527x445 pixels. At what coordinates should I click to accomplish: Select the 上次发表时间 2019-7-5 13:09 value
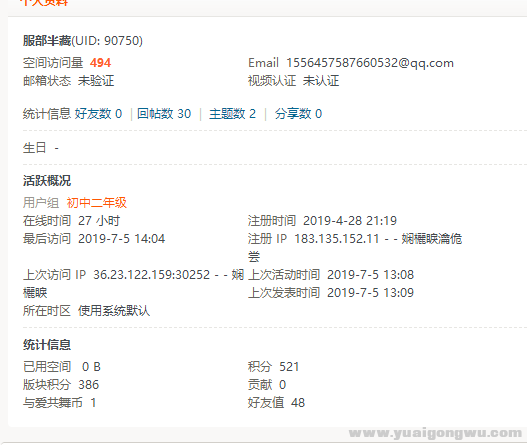click(331, 293)
